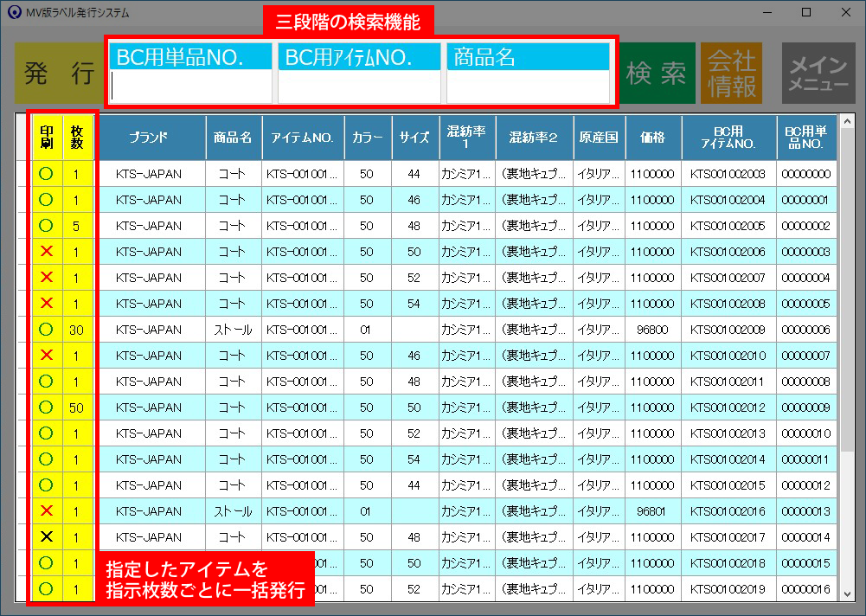Click the vertical scrollbar of the table

coord(846,346)
